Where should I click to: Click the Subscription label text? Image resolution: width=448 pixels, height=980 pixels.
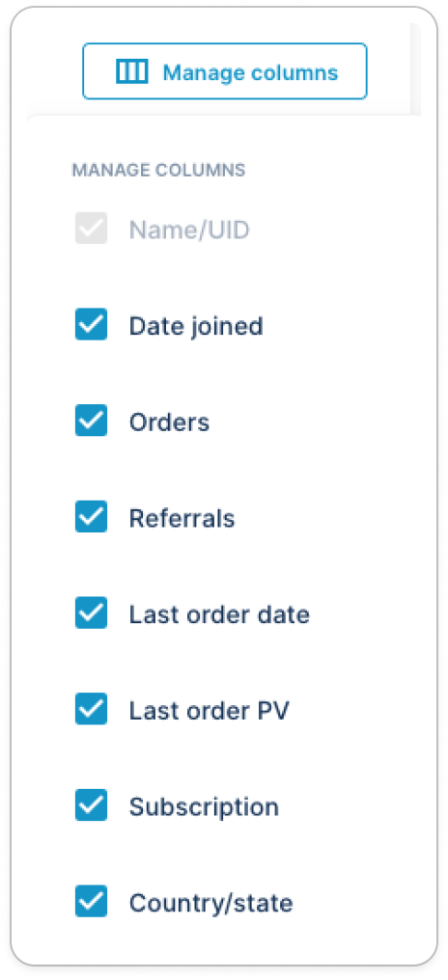[204, 807]
